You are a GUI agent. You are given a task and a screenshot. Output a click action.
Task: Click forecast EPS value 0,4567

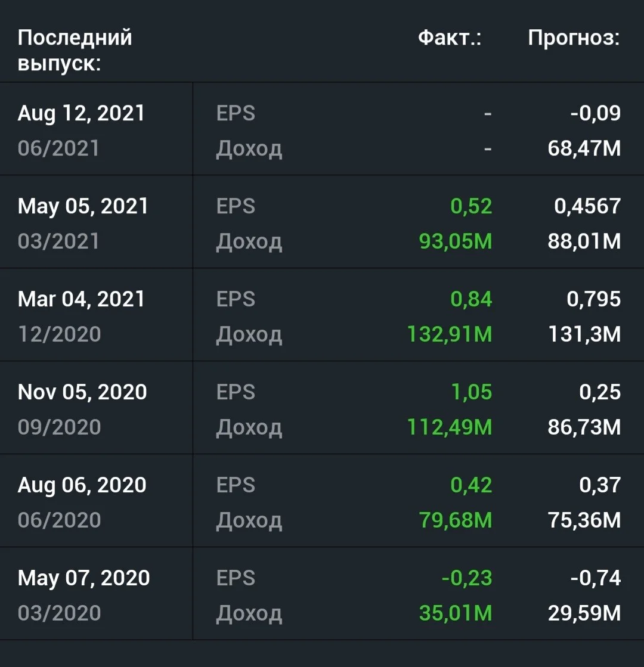pos(587,206)
